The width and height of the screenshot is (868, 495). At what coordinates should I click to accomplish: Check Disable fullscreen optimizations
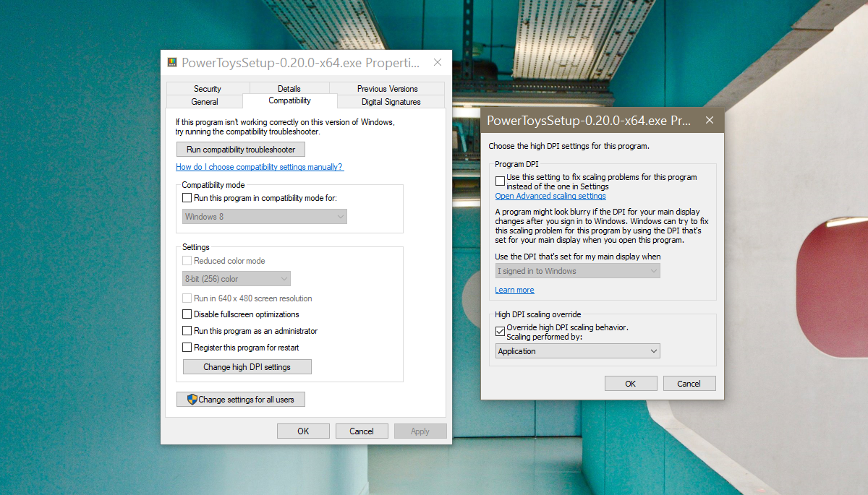tap(187, 314)
